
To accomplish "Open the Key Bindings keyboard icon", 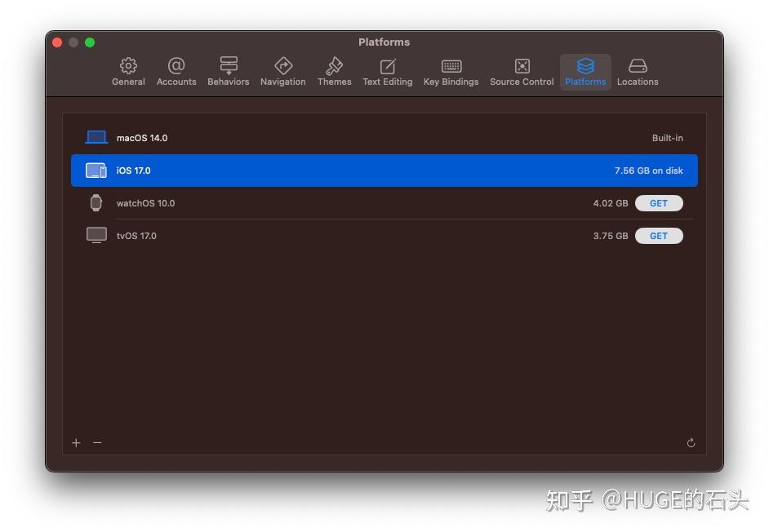I will [451, 66].
